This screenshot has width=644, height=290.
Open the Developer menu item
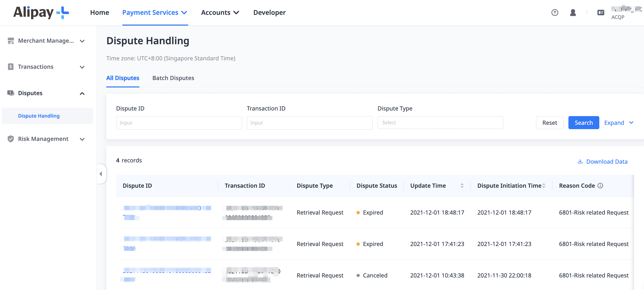[269, 12]
